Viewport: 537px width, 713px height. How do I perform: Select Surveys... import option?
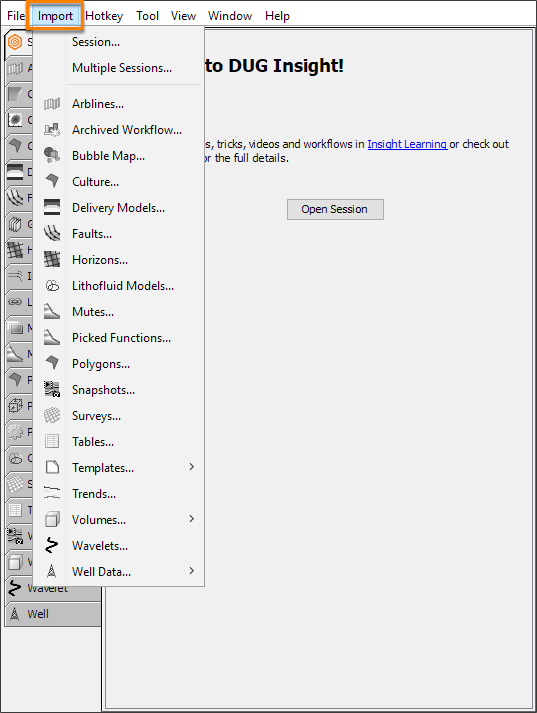point(118,416)
